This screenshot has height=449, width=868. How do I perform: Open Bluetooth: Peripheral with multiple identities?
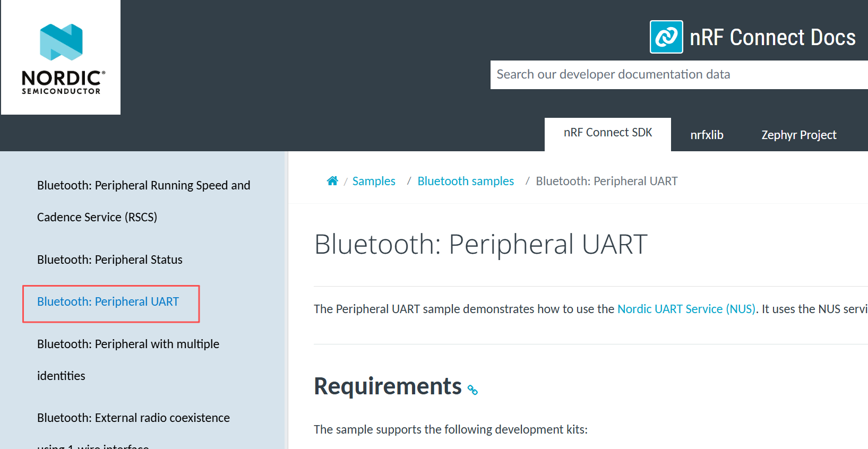[x=128, y=360]
